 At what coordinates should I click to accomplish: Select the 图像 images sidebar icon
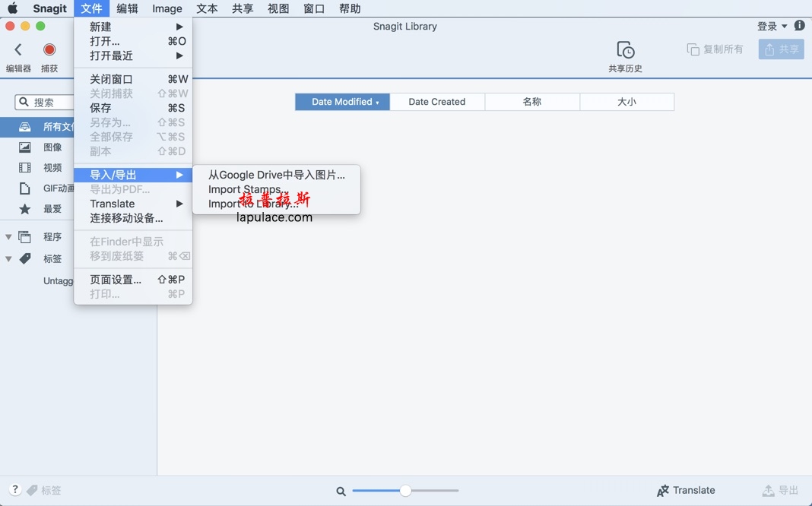coord(24,147)
